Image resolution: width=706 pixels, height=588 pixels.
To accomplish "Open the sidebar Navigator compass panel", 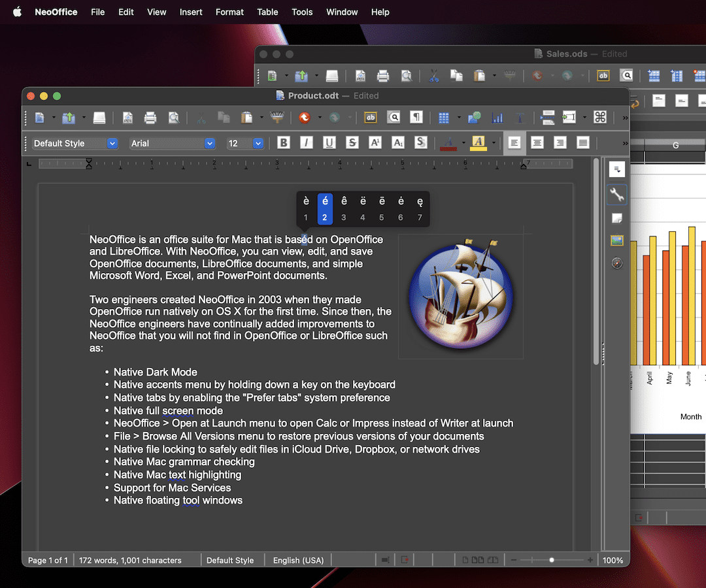I will pyautogui.click(x=617, y=263).
